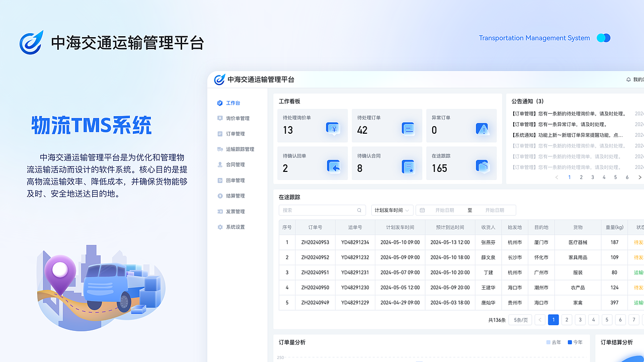Viewport: 644px width, 362px height.
Task: Go to page 6 of table pagination
Action: [x=620, y=320]
